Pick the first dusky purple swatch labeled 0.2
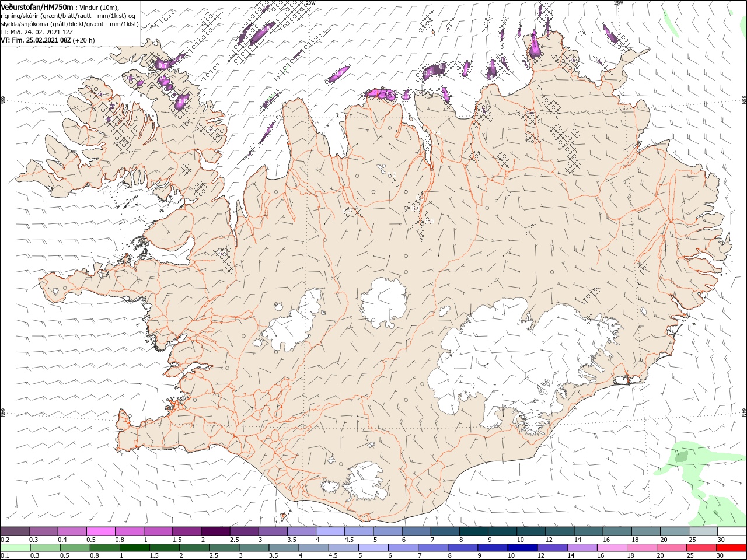747x560 pixels. point(15,531)
